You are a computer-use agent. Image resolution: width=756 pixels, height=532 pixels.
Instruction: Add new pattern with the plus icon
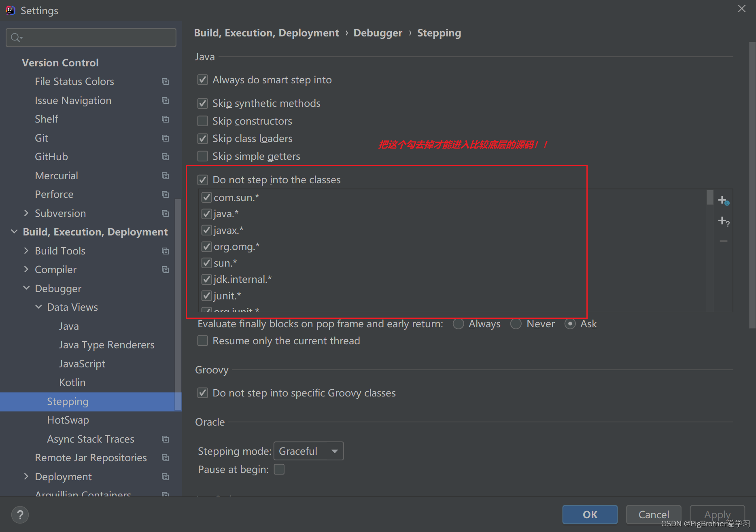click(723, 199)
